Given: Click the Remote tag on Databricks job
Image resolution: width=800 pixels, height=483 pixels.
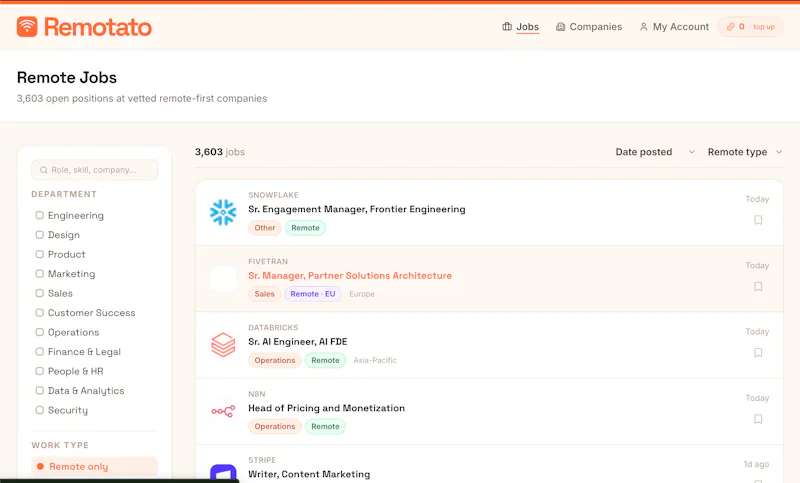Looking at the screenshot, I should pos(325,360).
